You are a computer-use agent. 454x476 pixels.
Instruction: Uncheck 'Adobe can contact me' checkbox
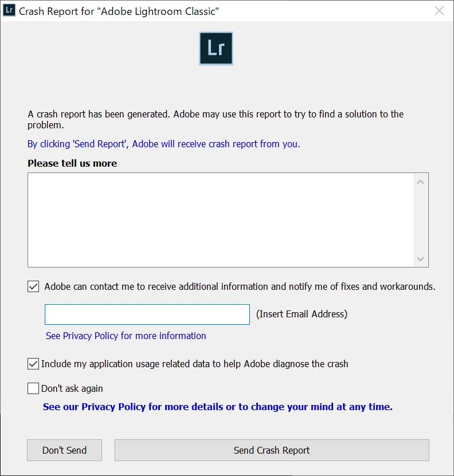33,286
